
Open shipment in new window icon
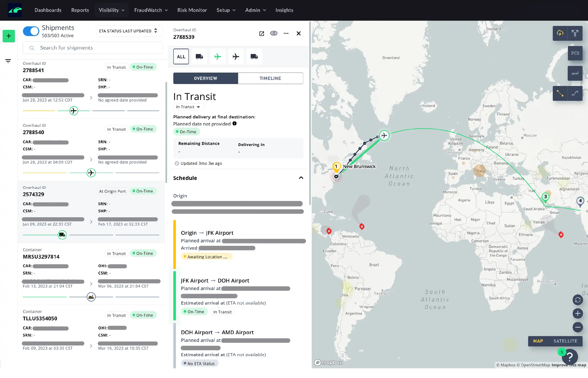pyautogui.click(x=261, y=33)
